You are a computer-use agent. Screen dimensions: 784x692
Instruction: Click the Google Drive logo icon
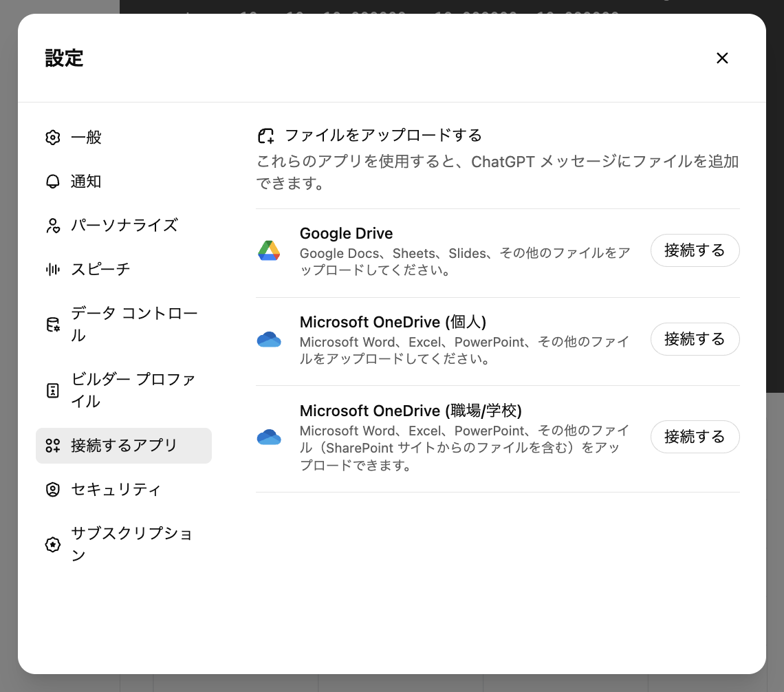click(x=269, y=250)
